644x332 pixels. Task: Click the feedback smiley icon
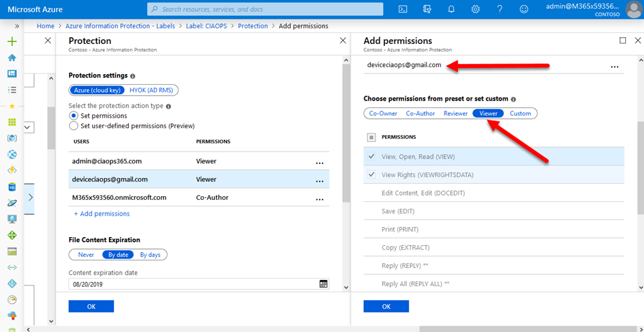[x=525, y=9]
